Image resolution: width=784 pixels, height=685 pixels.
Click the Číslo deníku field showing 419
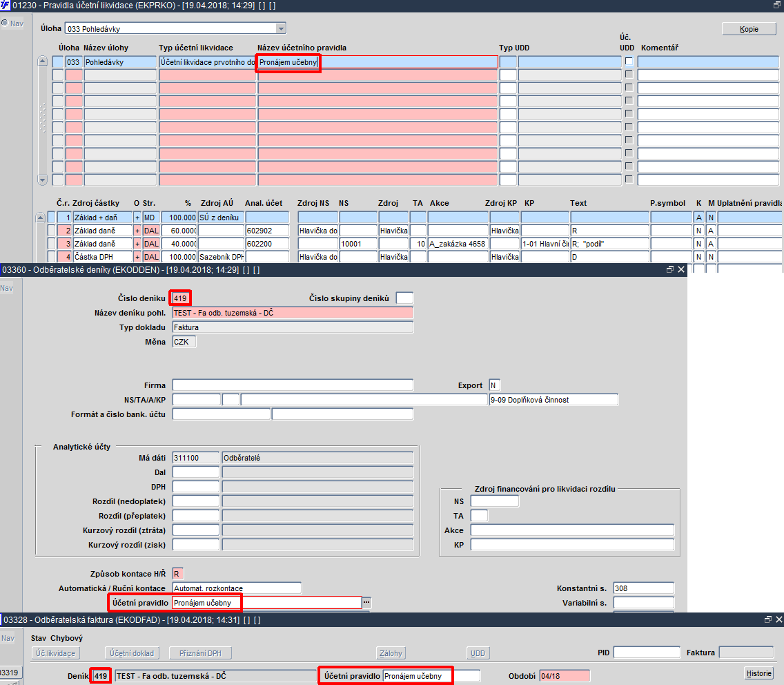(x=181, y=298)
